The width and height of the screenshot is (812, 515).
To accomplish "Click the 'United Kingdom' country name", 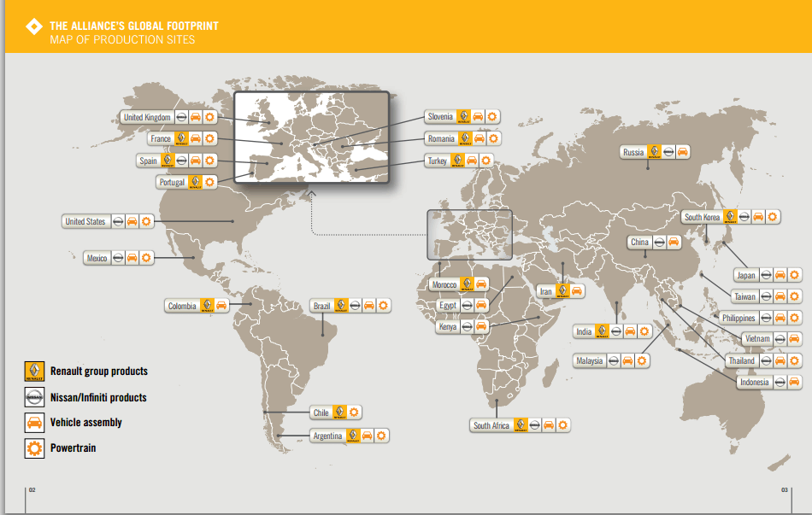I will pos(147,118).
